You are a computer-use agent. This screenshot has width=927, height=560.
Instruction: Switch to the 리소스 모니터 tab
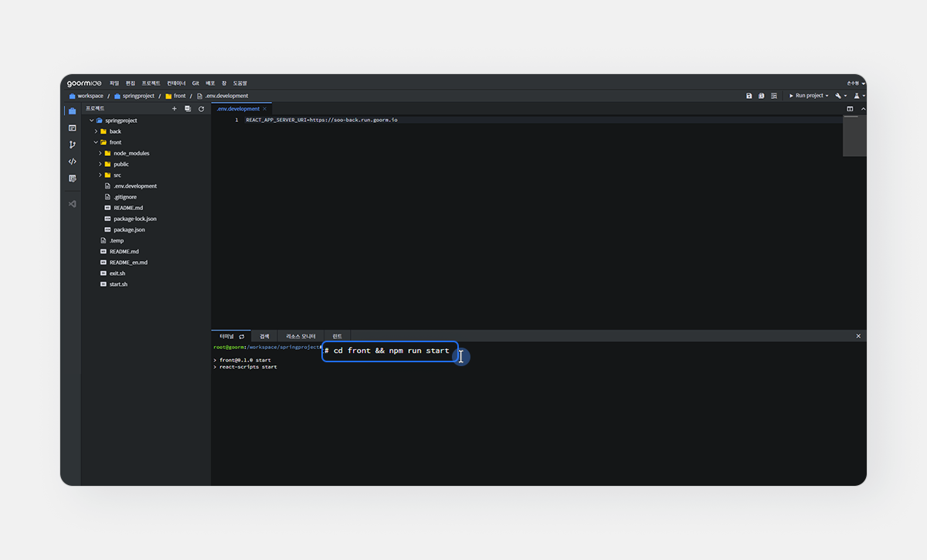pyautogui.click(x=301, y=336)
